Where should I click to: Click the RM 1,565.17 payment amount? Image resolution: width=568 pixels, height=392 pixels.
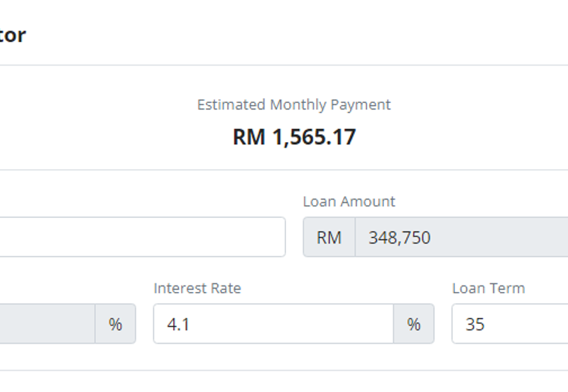[x=294, y=136]
